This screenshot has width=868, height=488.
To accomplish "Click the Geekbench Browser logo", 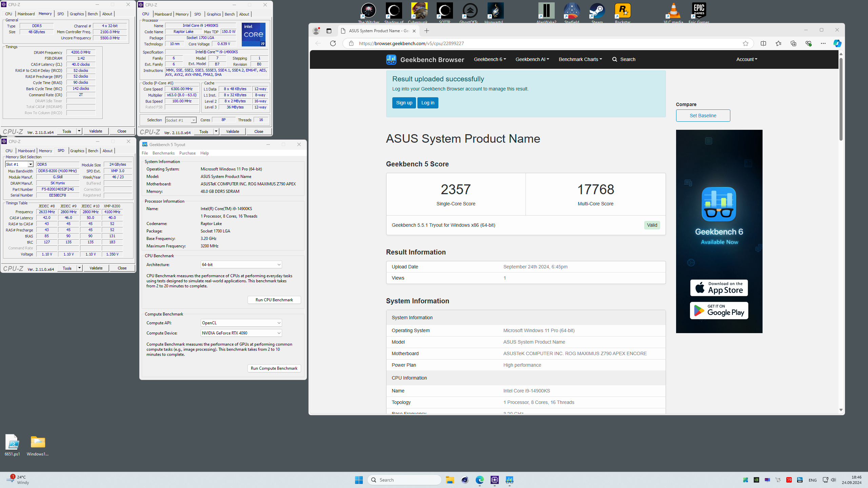I will click(x=425, y=60).
